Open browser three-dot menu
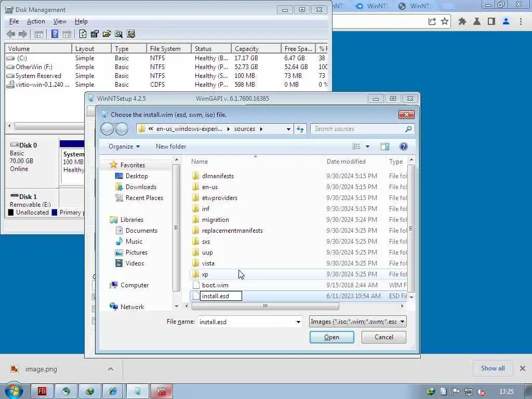 521,22
